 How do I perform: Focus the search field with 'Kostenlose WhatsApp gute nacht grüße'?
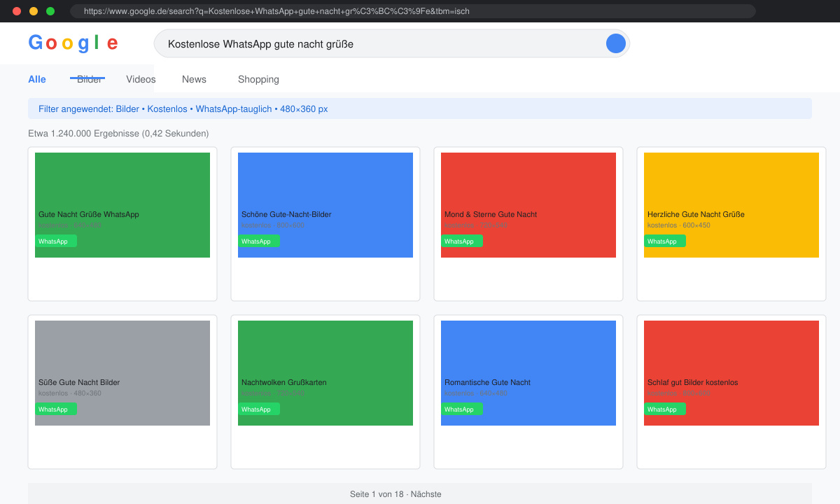point(392,43)
